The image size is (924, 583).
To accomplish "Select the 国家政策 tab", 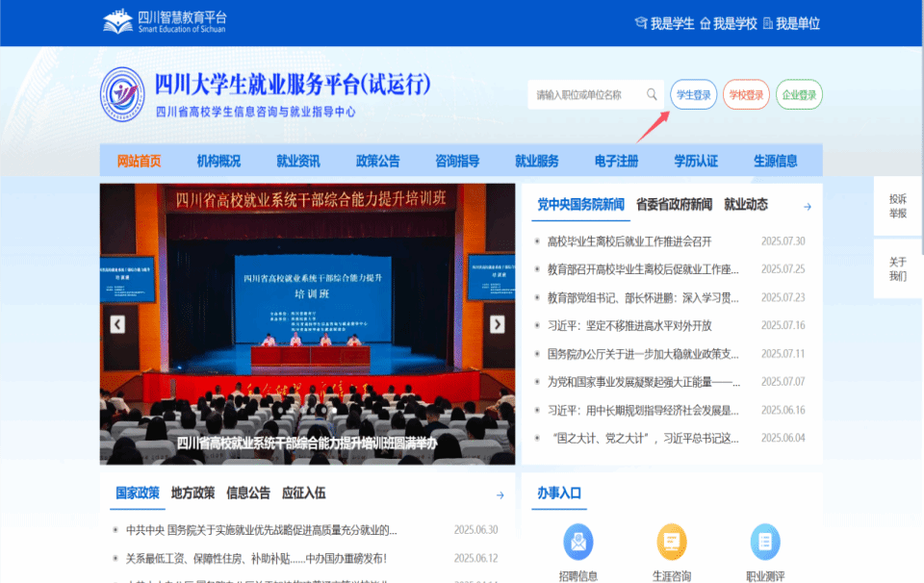I will pos(138,493).
